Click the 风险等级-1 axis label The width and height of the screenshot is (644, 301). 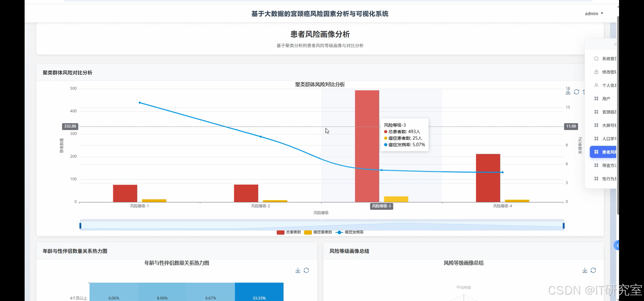pos(140,206)
